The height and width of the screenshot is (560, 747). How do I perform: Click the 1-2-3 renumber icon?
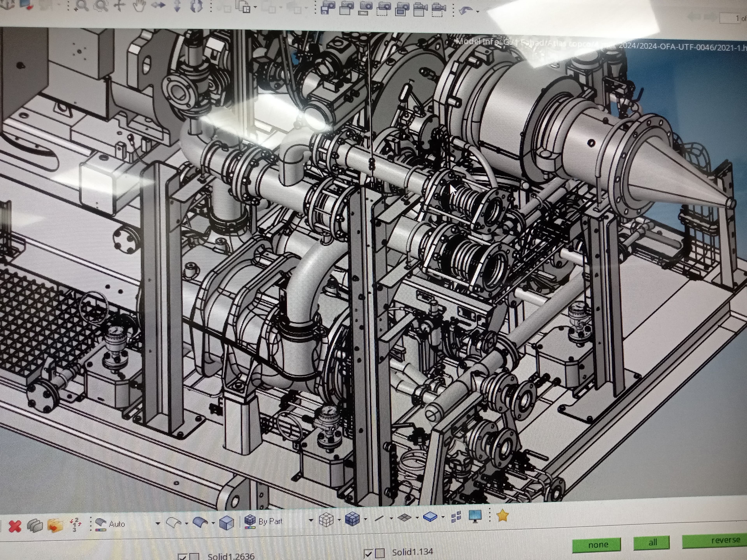(x=75, y=525)
